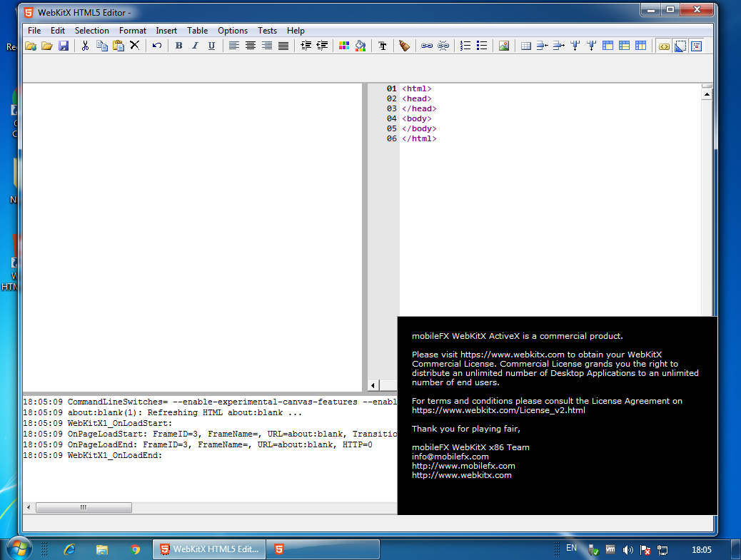The image size is (741, 560).
Task: Insert a table with the grid icon
Action: pyautogui.click(x=526, y=46)
